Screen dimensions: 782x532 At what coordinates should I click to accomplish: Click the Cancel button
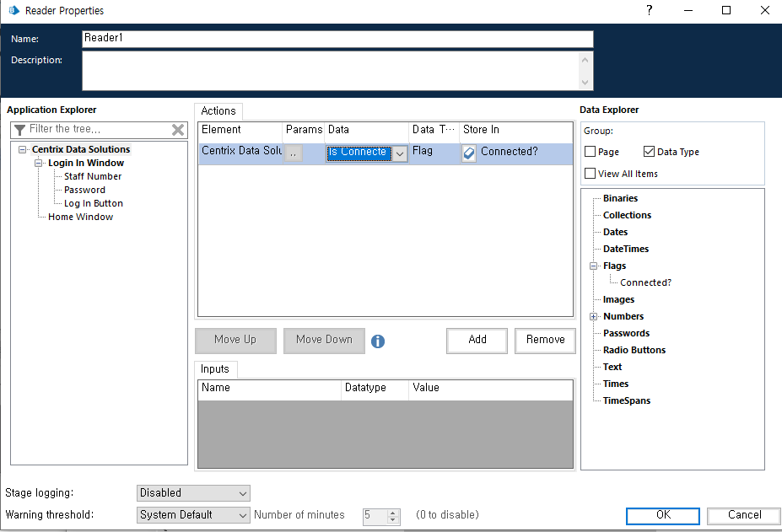(x=744, y=515)
